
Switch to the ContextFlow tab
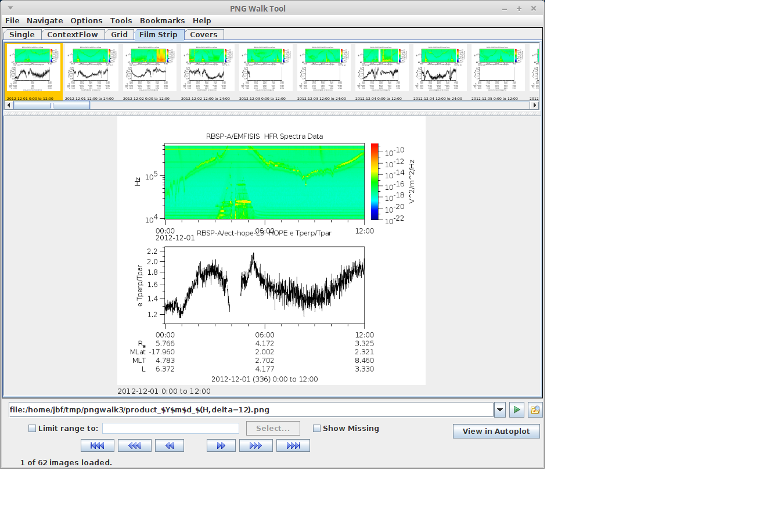pos(73,35)
